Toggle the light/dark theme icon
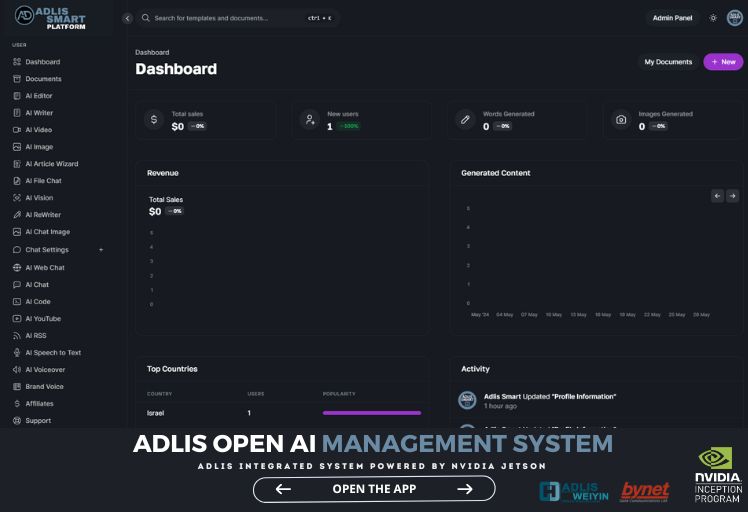Image resolution: width=748 pixels, height=512 pixels. [x=713, y=18]
